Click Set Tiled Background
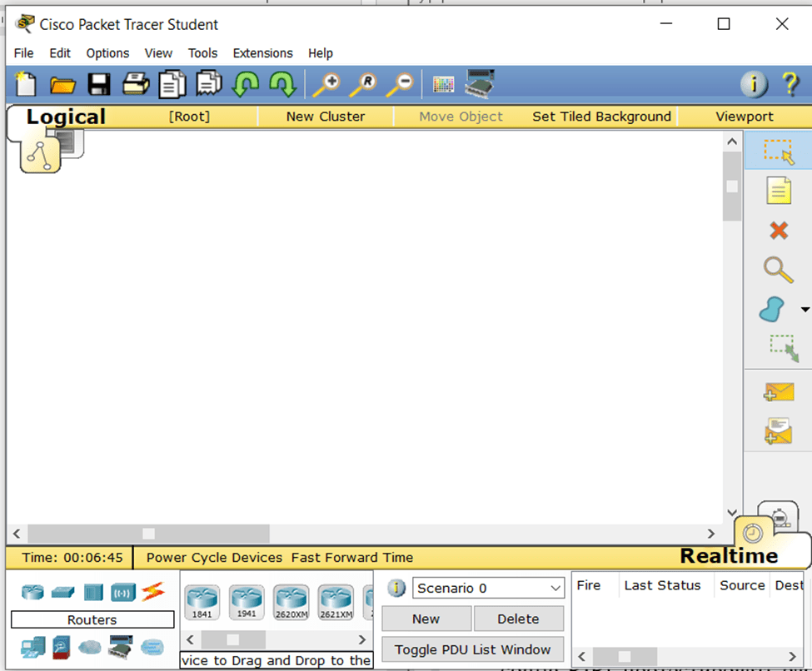The width and height of the screenshot is (812, 671). tap(602, 117)
